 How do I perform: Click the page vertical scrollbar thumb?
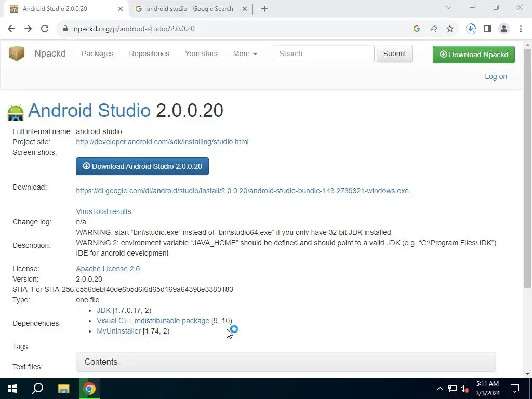tap(528, 169)
